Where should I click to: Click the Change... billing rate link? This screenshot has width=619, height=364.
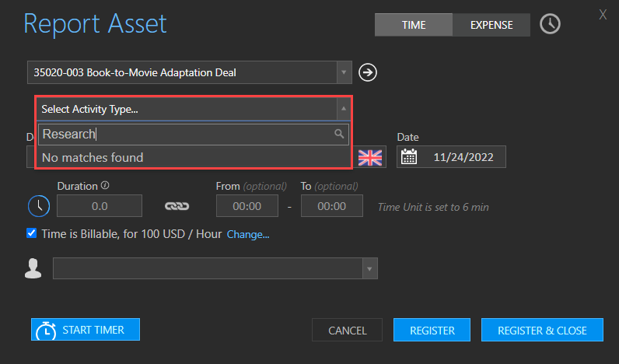(x=248, y=235)
